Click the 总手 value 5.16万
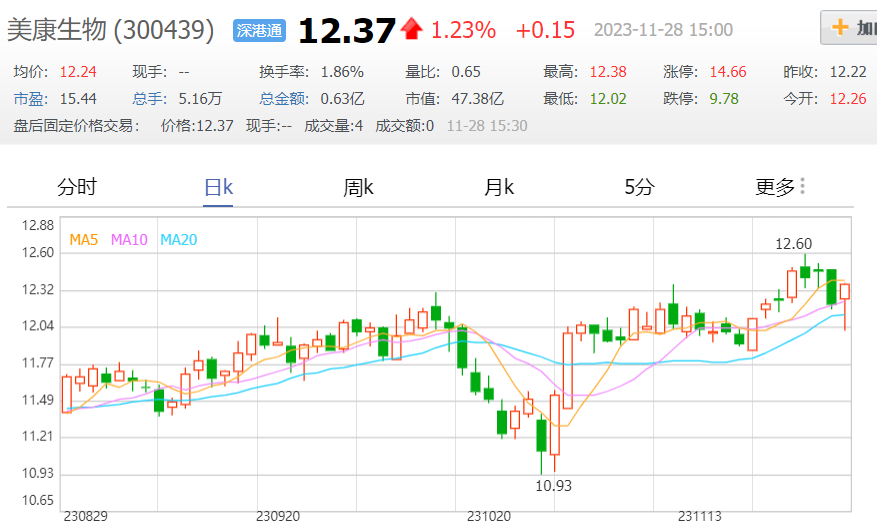Viewport: 877px width, 526px height. (x=200, y=99)
